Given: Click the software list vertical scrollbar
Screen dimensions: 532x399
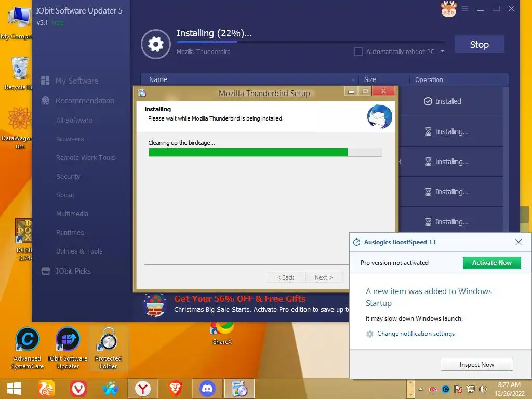Looking at the screenshot, I should click(506, 159).
